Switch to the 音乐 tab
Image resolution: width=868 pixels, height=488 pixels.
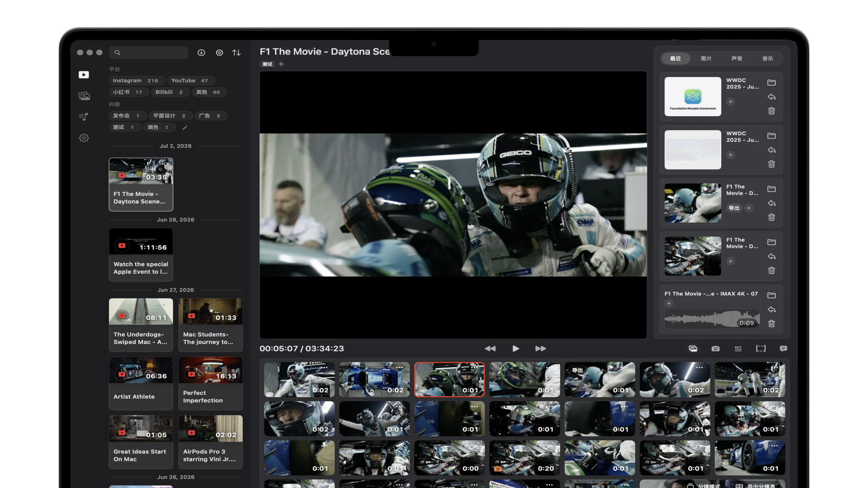point(767,59)
